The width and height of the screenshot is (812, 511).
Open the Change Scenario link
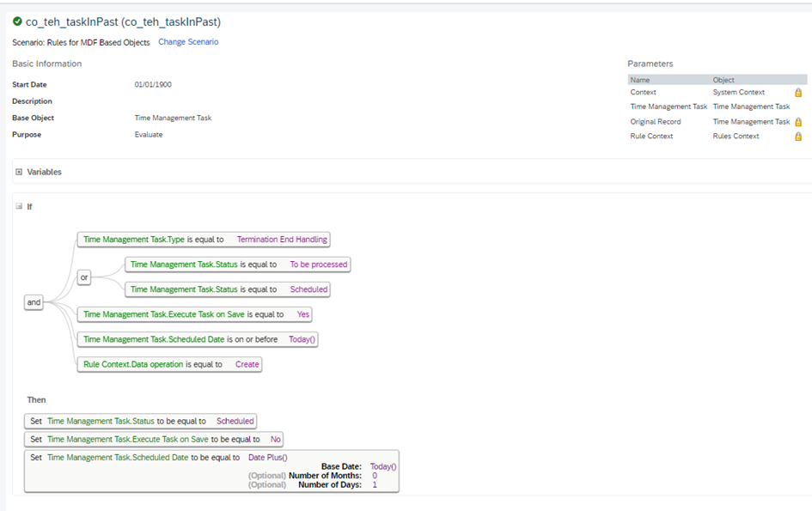pos(188,42)
